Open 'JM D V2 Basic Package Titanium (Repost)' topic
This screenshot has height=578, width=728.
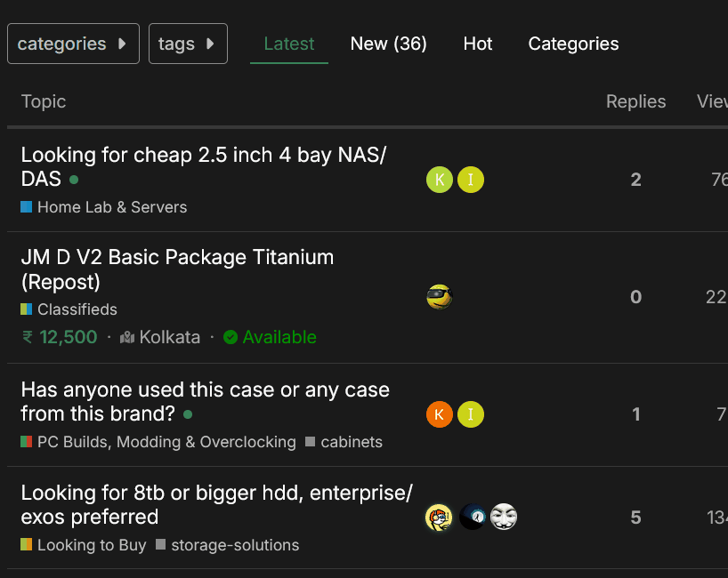[177, 258]
